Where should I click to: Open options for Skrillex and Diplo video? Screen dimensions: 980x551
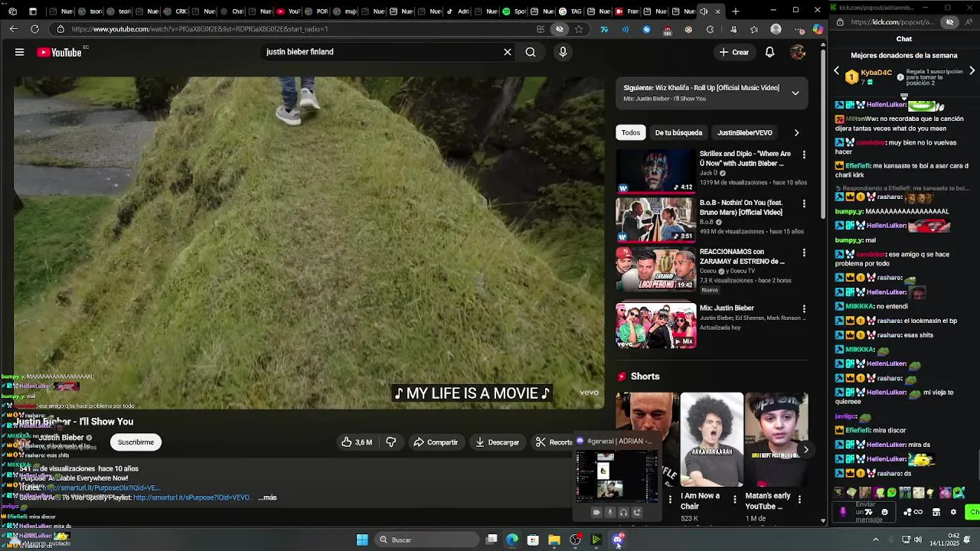tap(804, 155)
